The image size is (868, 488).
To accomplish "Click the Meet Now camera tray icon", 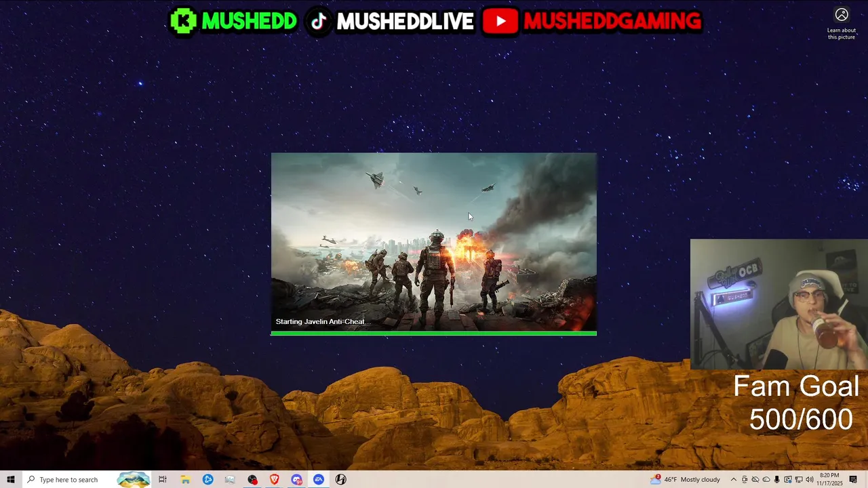I will [x=745, y=479].
